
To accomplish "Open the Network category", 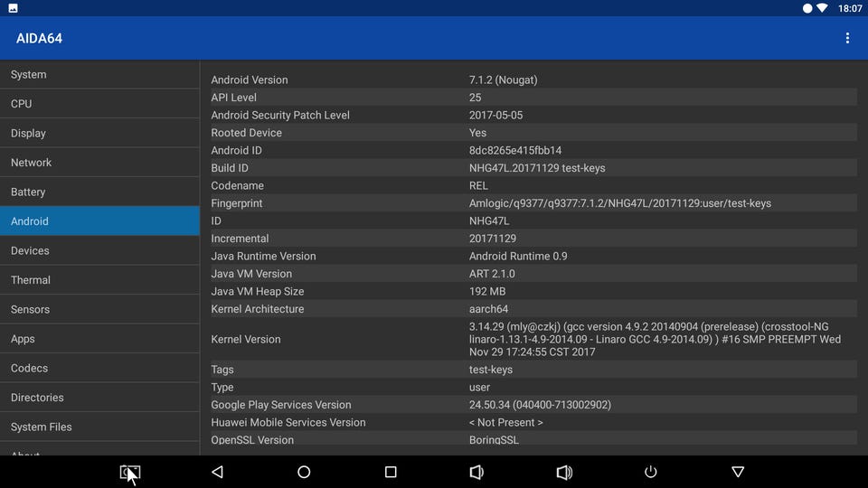I will [99, 162].
